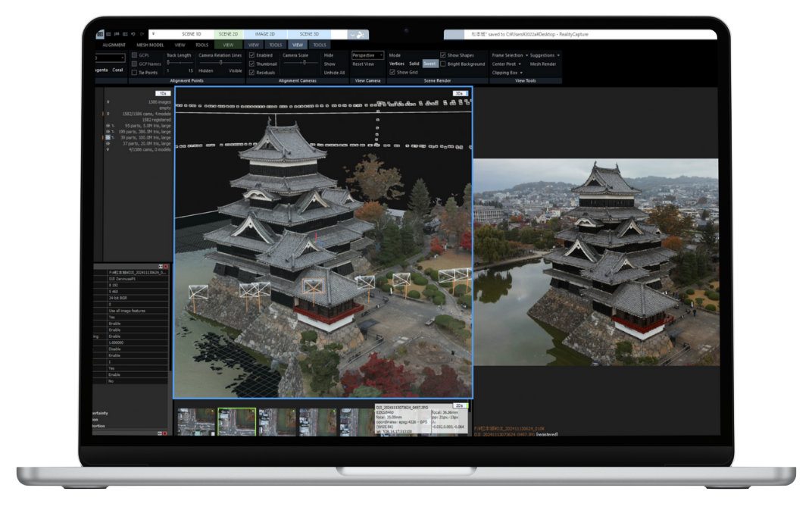Toggle the highlighted eye icon for 39 parts model

(x=108, y=138)
